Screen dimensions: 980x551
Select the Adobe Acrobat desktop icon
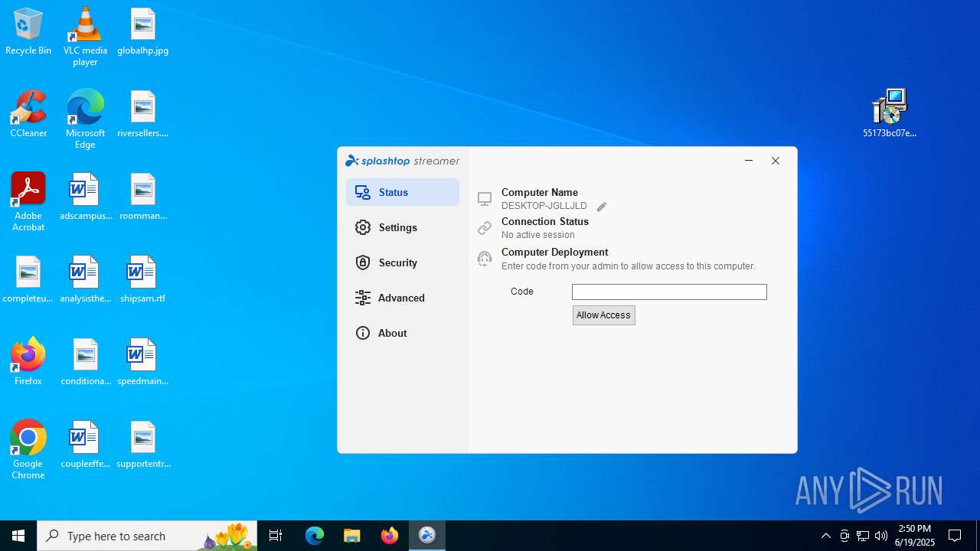tap(28, 202)
